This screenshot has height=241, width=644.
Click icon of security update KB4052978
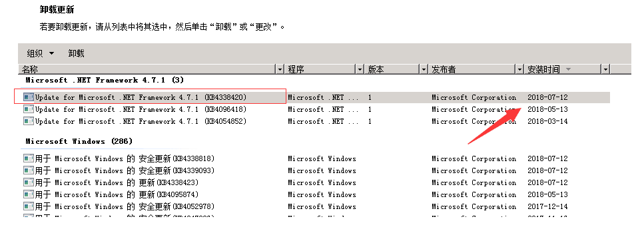29,206
